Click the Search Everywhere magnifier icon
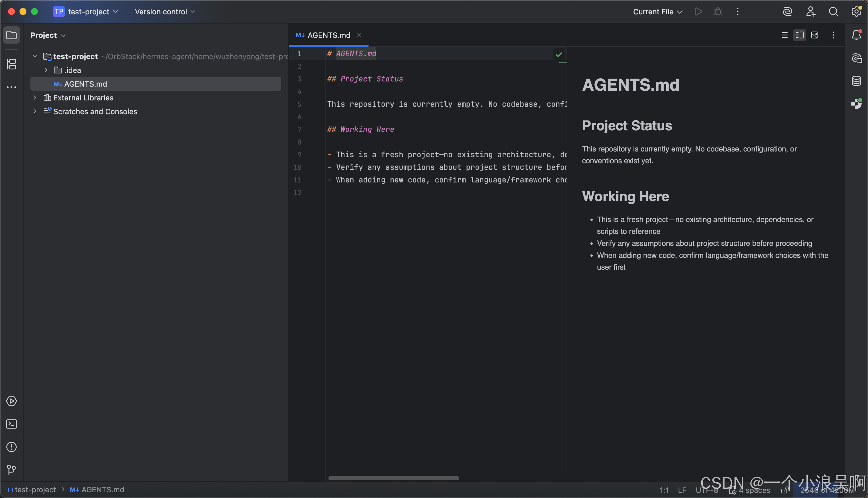The image size is (868, 498). coord(834,12)
